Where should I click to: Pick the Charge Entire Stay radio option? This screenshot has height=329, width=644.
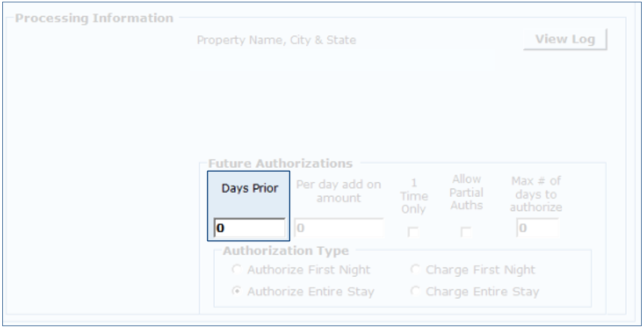(415, 291)
